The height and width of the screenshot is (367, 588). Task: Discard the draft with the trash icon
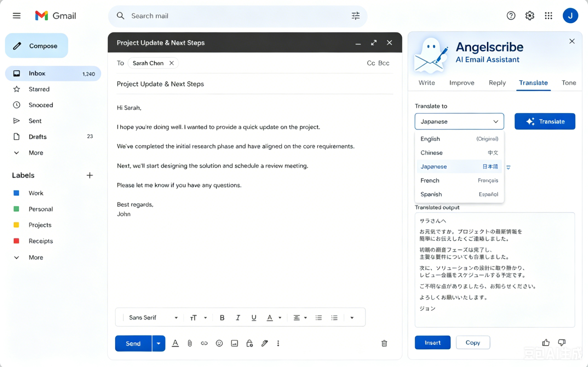pyautogui.click(x=384, y=343)
